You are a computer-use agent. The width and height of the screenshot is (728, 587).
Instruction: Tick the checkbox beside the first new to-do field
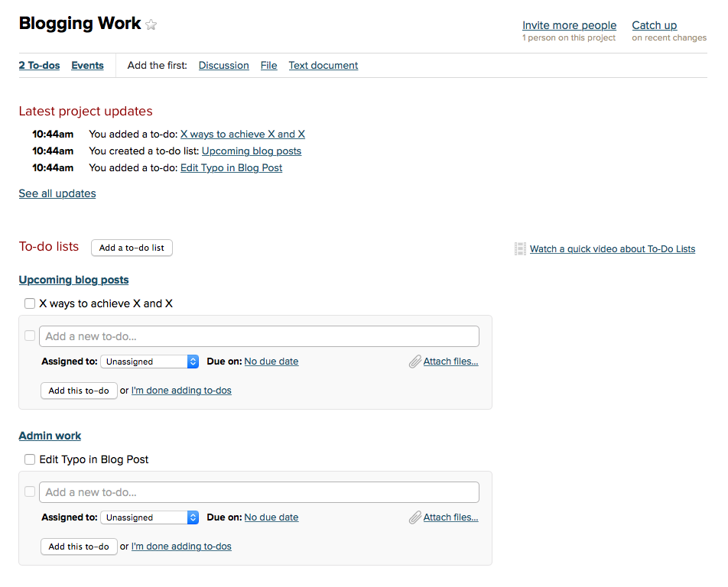(30, 336)
